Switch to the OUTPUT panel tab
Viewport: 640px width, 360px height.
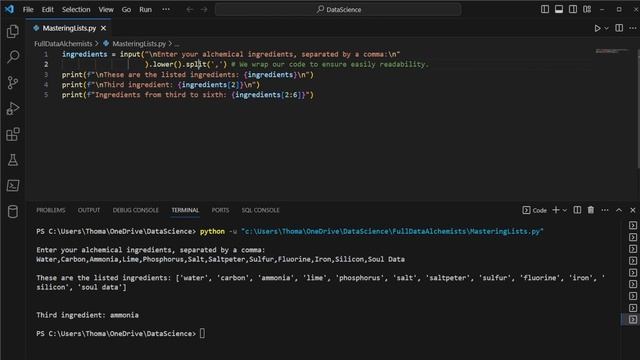pos(89,210)
